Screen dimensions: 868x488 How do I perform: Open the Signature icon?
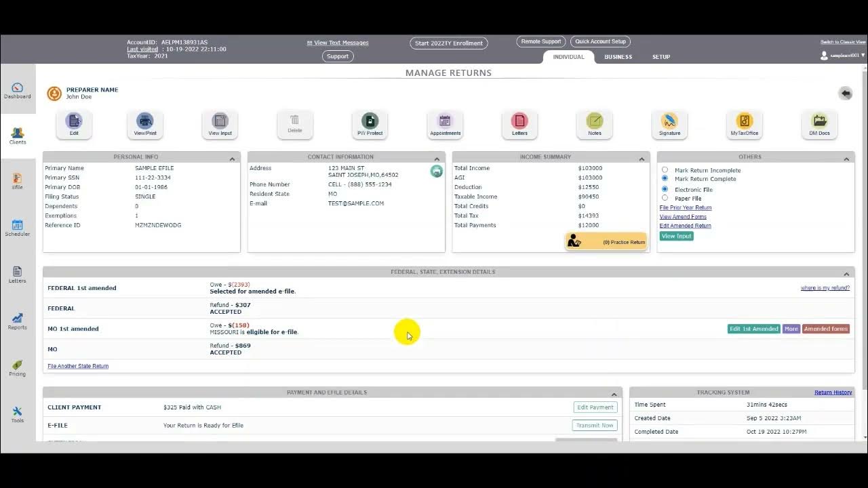(x=669, y=124)
